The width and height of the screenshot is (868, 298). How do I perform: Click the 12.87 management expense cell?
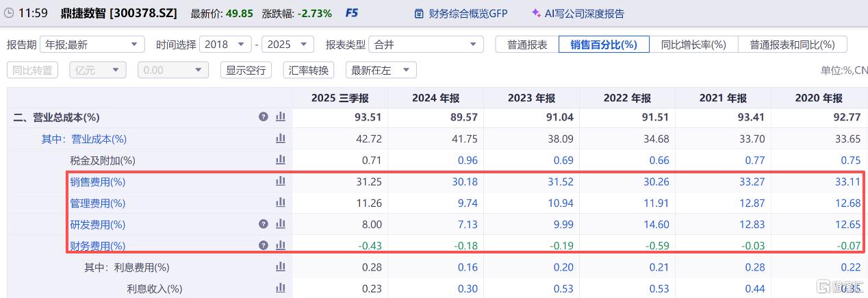click(752, 203)
